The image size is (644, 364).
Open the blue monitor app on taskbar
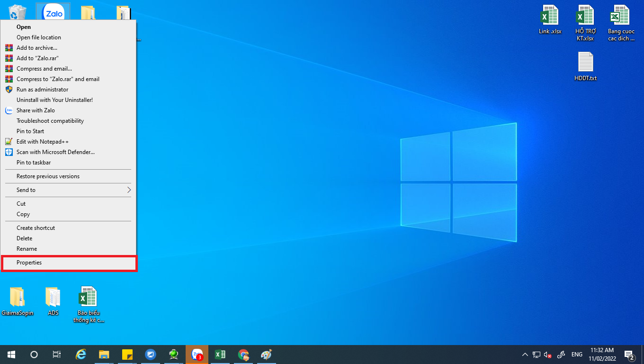(x=150, y=355)
